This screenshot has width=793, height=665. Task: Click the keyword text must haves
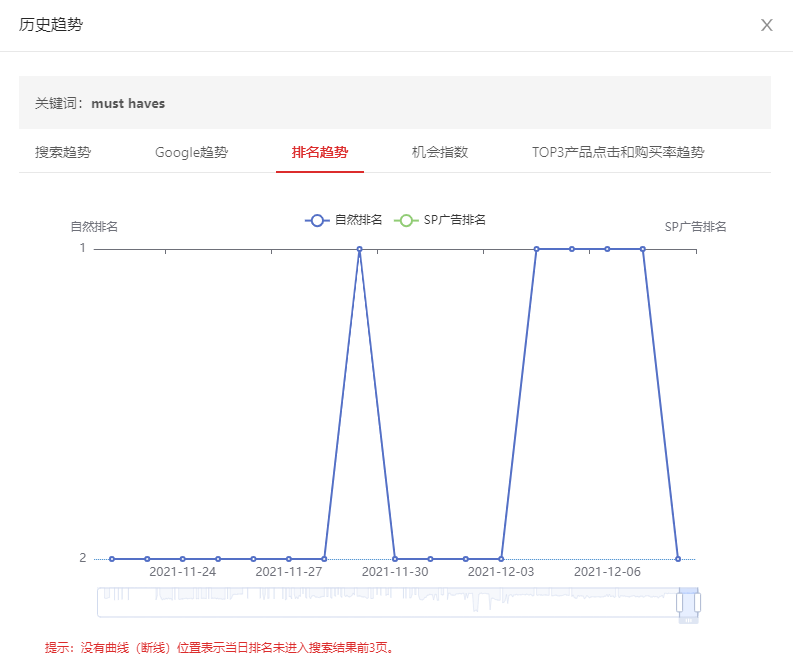click(x=128, y=104)
